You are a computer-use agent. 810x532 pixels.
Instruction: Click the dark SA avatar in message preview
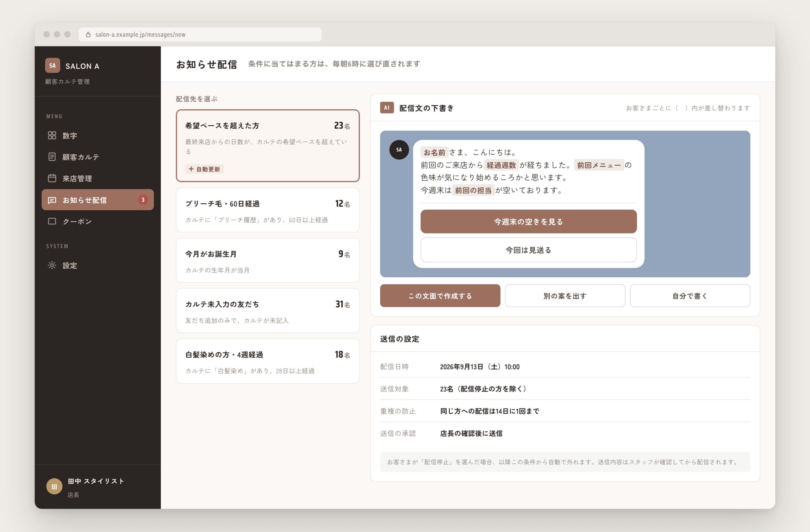399,150
